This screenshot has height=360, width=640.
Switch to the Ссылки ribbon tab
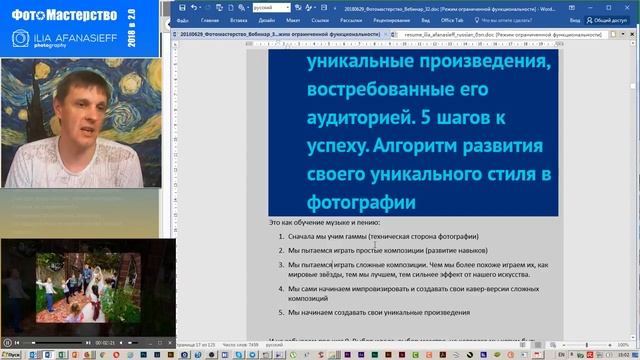(x=320, y=20)
